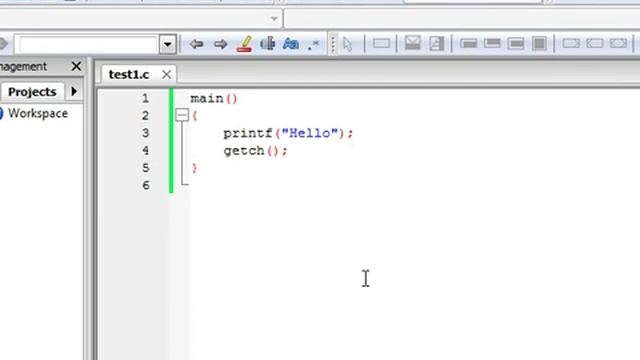Click line number 1 in margin
This screenshot has height=360, width=640.
[x=145, y=98]
